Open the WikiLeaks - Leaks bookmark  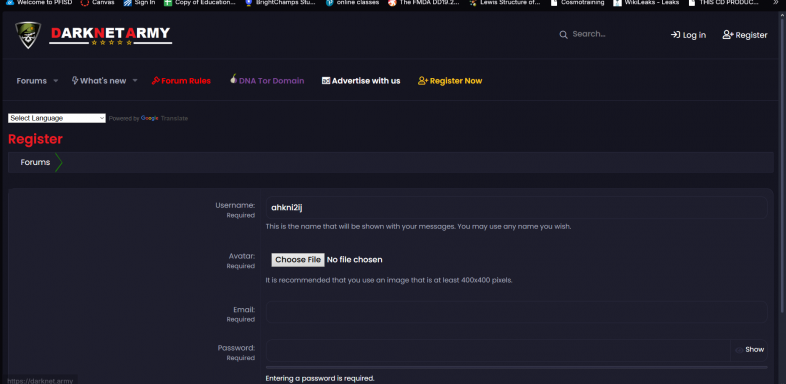pyautogui.click(x=646, y=3)
